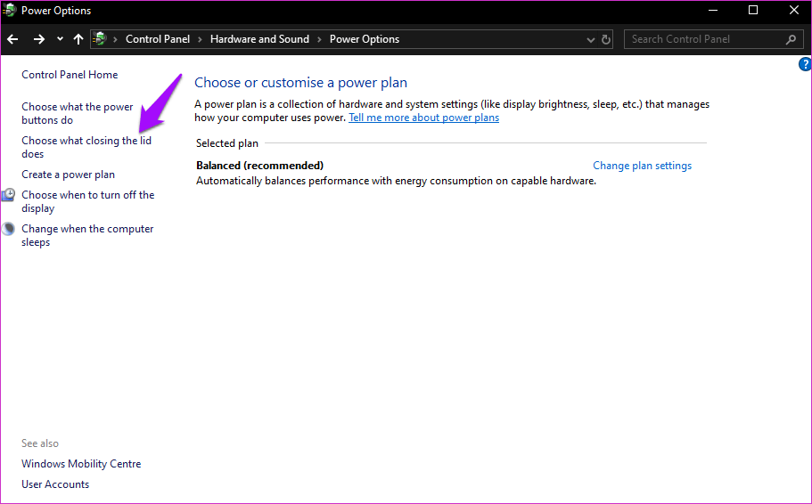
Task: Open Change when the computer sleeps
Action: click(x=87, y=235)
